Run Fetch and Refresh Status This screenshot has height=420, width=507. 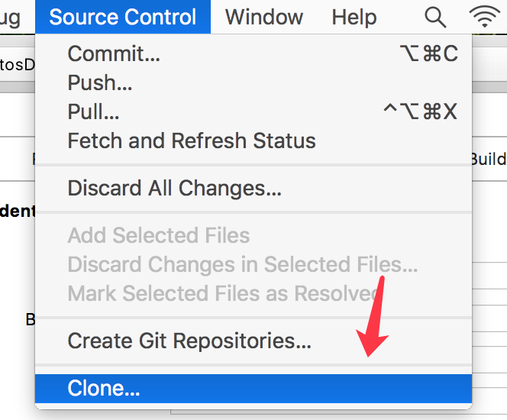tap(192, 141)
